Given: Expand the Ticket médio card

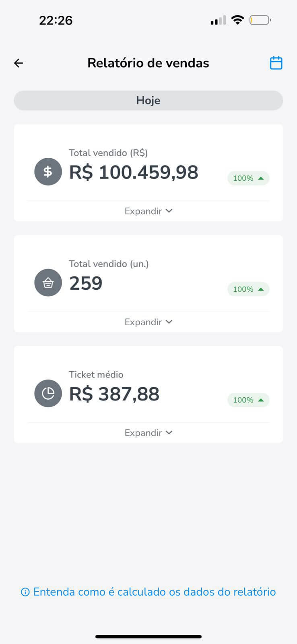Looking at the screenshot, I should (x=148, y=433).
